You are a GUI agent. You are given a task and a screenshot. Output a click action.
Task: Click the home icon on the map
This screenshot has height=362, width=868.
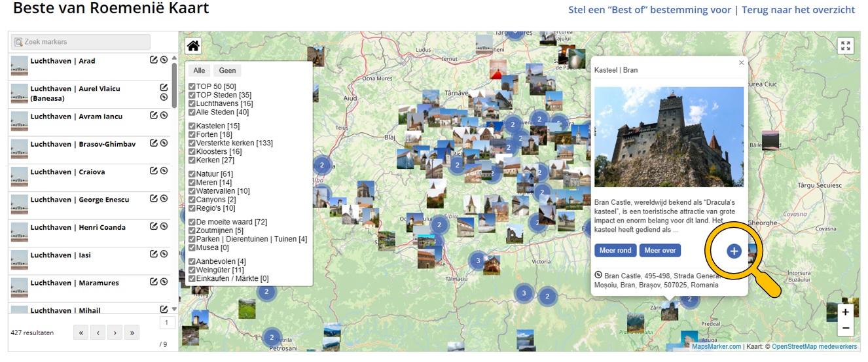[193, 46]
